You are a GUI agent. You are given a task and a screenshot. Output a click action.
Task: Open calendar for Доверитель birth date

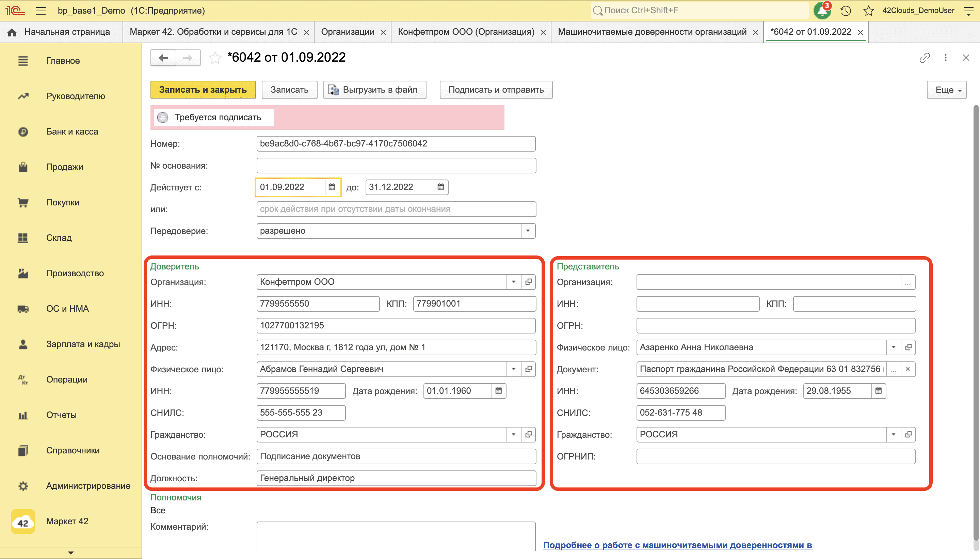499,391
